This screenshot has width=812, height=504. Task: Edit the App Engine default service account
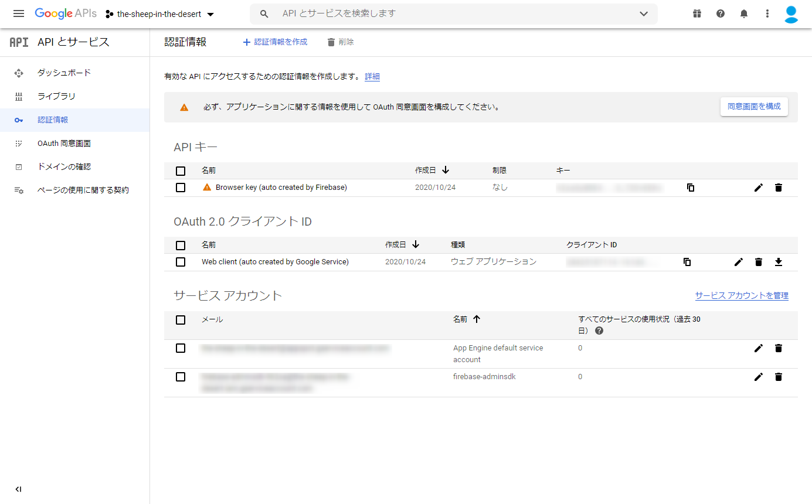(759, 348)
